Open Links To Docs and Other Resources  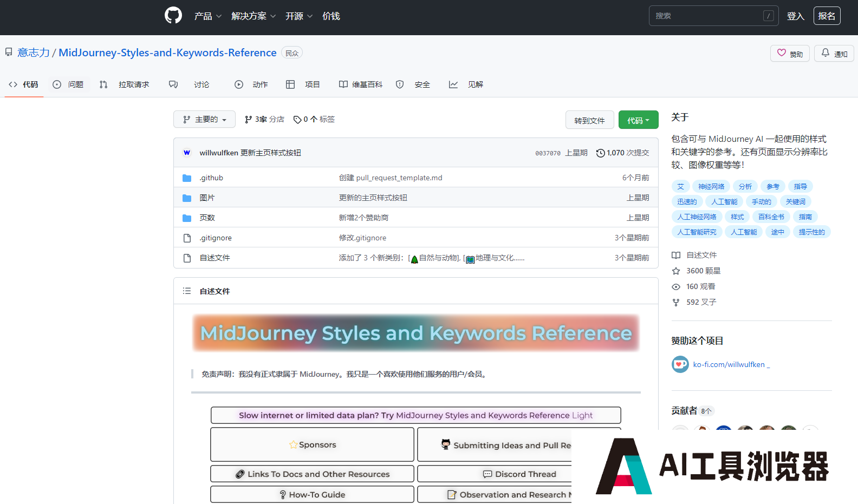click(313, 474)
